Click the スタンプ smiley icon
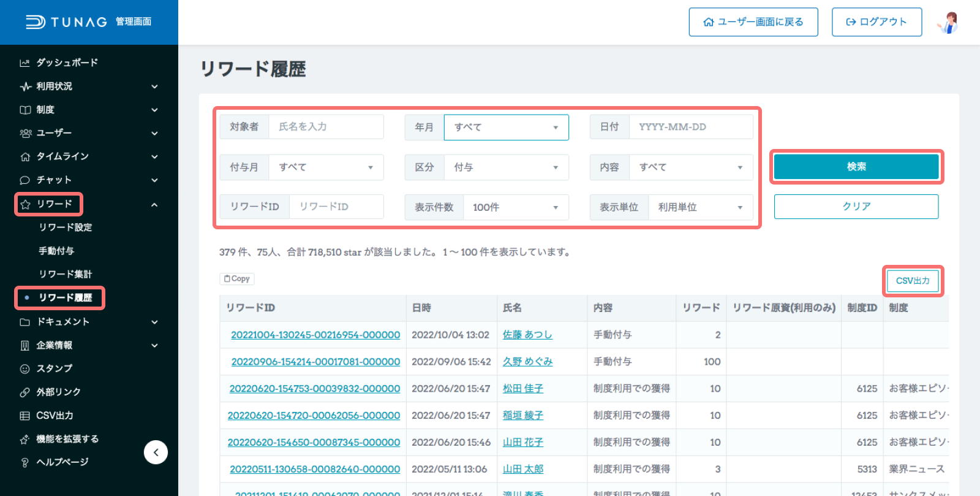This screenshot has height=496, width=980. [x=25, y=368]
